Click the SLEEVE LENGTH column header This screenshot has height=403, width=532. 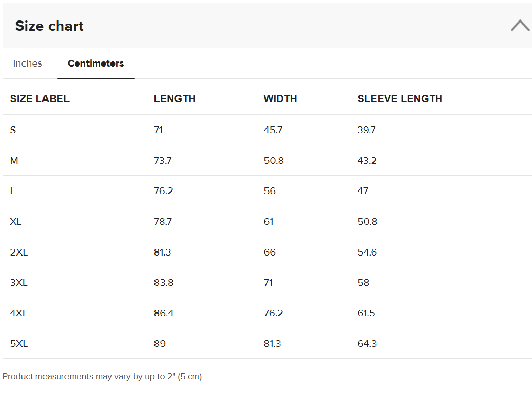coord(400,99)
